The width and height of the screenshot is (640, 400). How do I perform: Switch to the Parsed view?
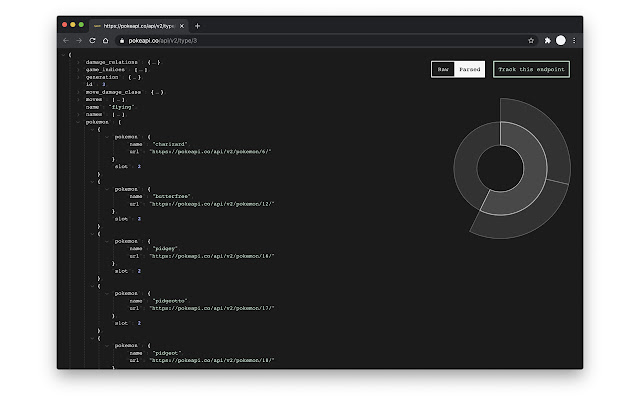click(469, 69)
